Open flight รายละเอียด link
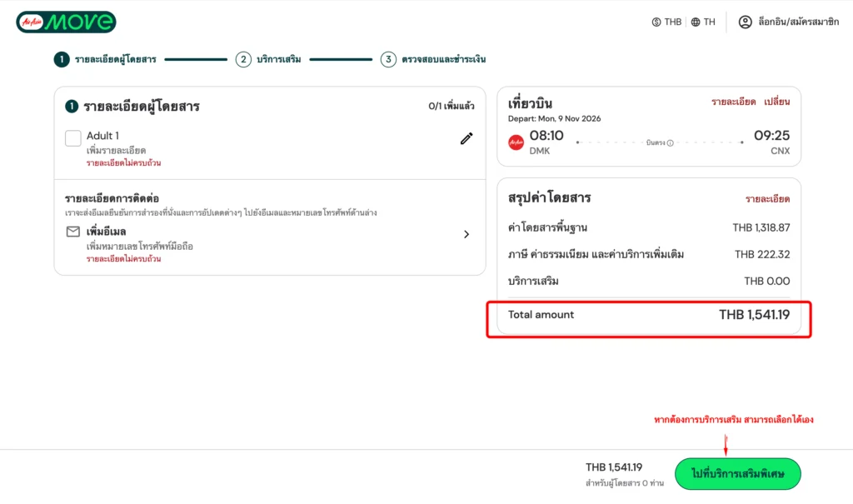The image size is (853, 504). coord(733,102)
